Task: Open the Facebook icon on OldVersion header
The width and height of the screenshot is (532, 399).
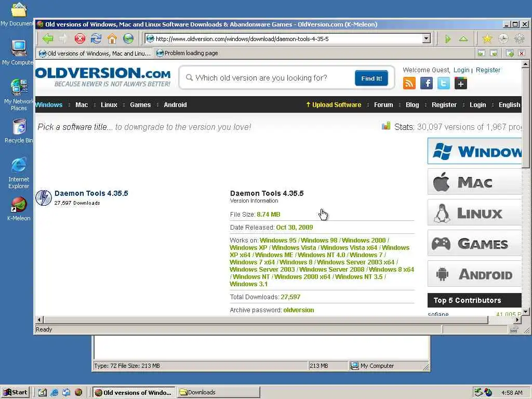Action: (x=427, y=83)
